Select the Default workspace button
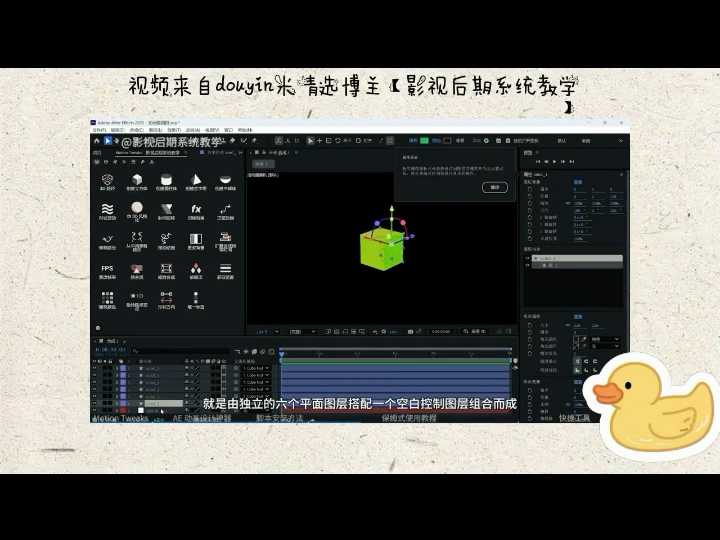This screenshot has height=540, width=720. [562, 141]
